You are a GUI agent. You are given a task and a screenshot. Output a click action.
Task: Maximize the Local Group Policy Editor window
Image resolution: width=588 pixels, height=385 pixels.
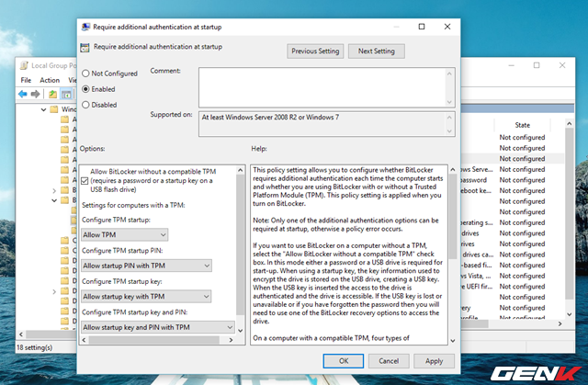click(x=537, y=65)
